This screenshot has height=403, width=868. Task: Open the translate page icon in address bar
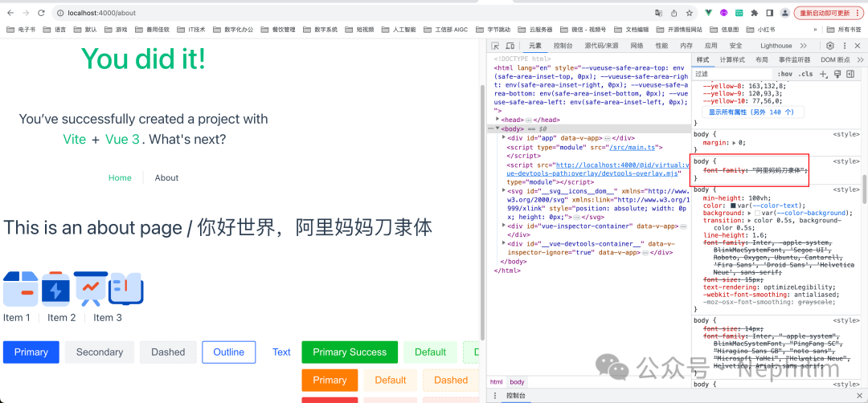tap(659, 13)
